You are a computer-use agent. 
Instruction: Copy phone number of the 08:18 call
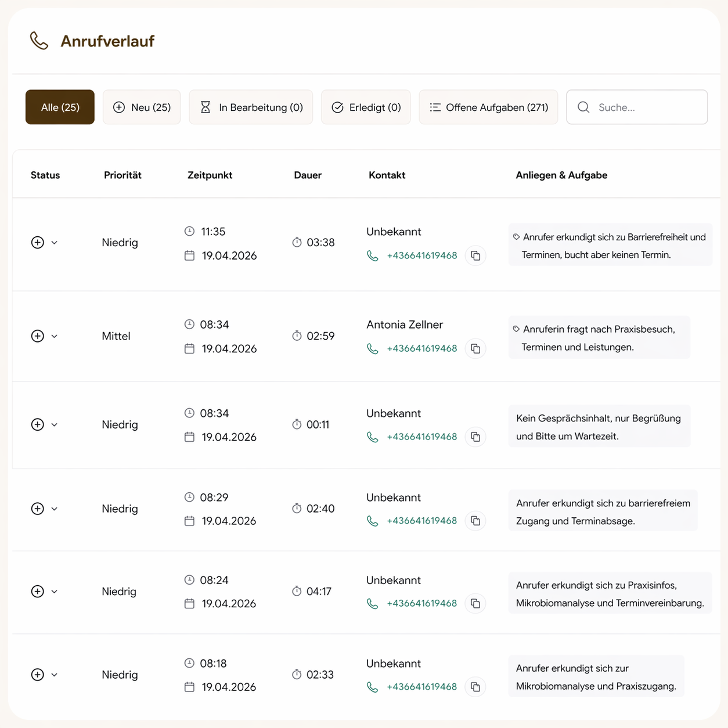[x=475, y=687]
